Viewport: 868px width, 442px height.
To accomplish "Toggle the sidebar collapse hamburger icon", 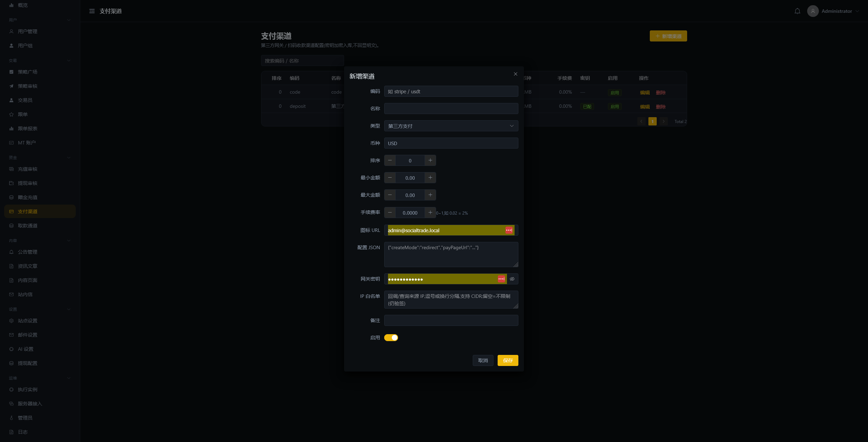I will pyautogui.click(x=92, y=11).
